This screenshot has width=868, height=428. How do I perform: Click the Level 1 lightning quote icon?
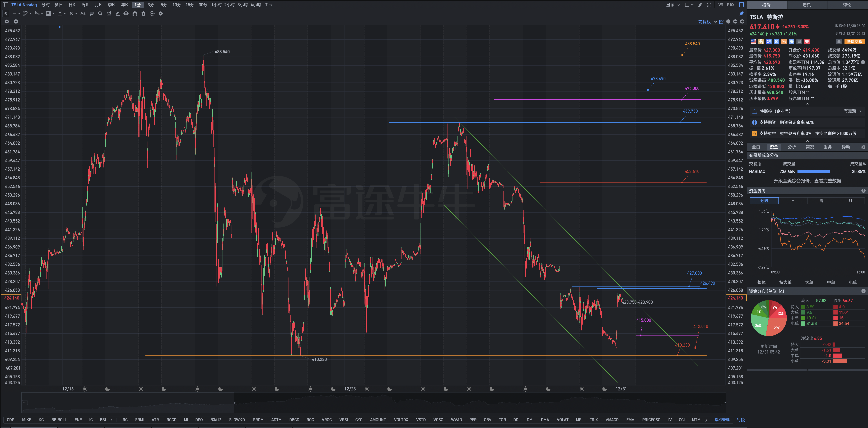tap(761, 42)
